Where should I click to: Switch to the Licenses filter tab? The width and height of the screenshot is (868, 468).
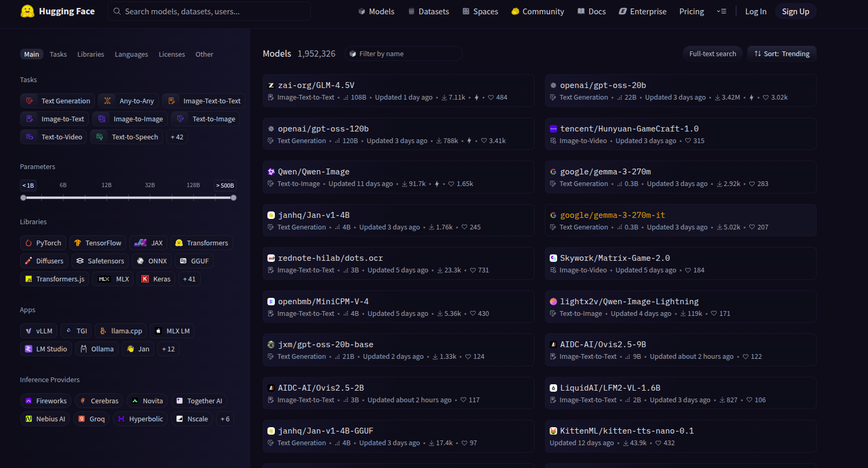pyautogui.click(x=172, y=54)
